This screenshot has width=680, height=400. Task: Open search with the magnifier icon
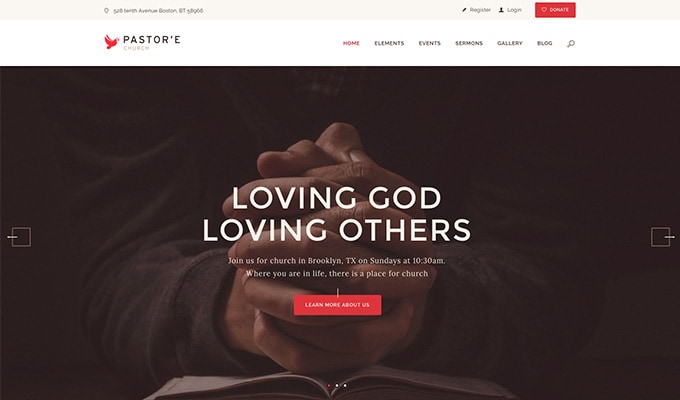pyautogui.click(x=571, y=43)
